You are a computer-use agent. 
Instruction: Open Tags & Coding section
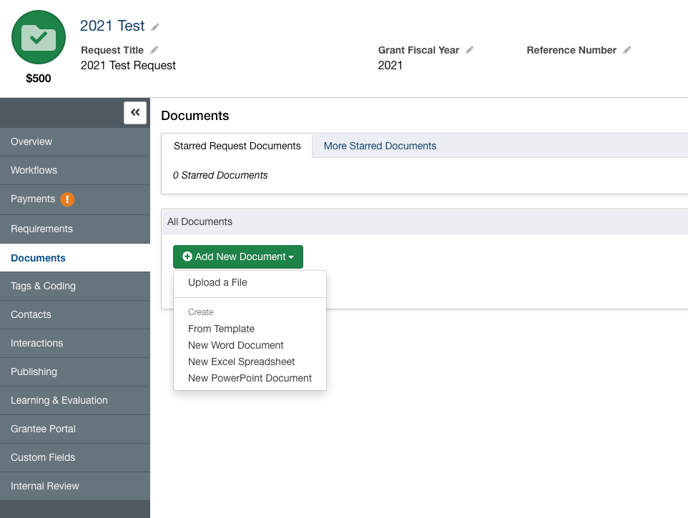click(x=75, y=286)
